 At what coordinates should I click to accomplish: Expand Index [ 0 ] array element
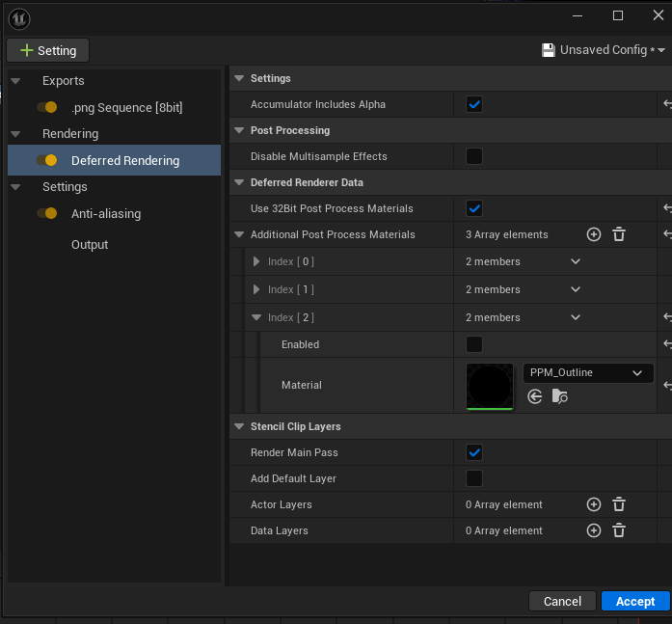point(256,261)
